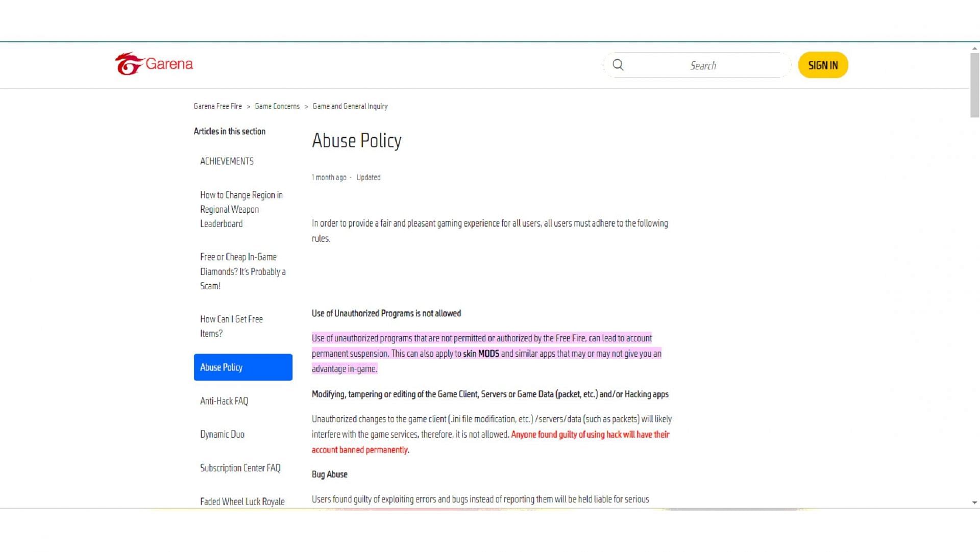The height and width of the screenshot is (552, 980).
Task: Click How to Change Region article
Action: pos(241,209)
